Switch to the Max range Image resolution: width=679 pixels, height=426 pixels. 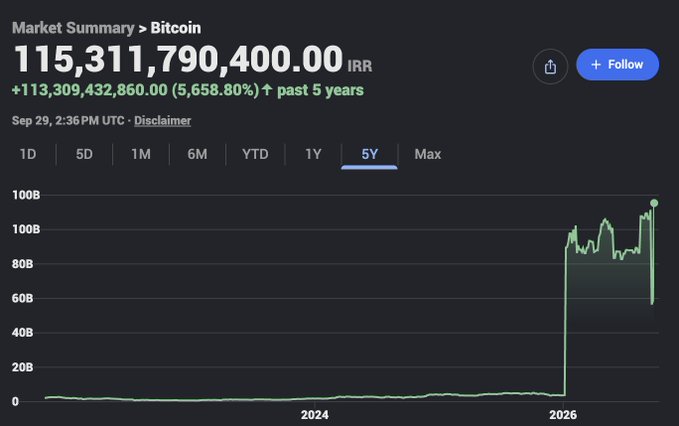428,154
